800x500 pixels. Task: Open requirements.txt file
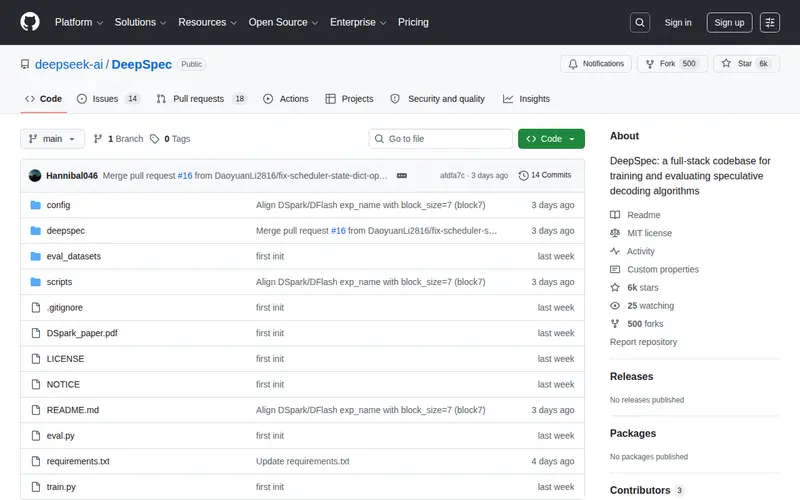point(78,461)
